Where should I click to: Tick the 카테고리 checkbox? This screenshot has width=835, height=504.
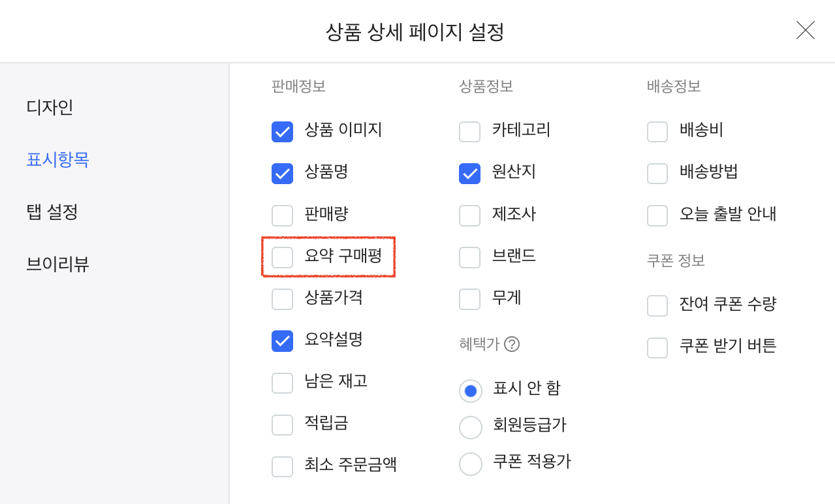click(469, 131)
